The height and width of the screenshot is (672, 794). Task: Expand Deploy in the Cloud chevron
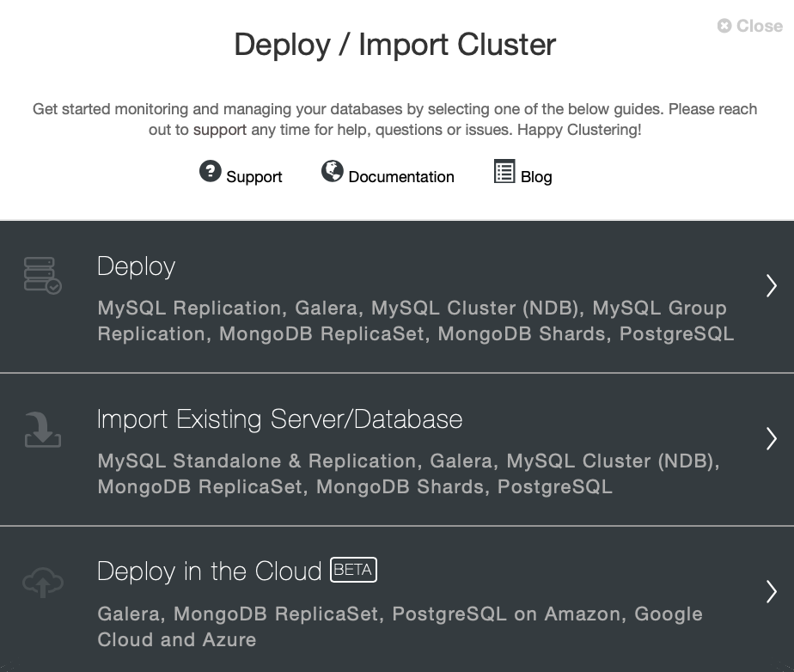pos(771,591)
